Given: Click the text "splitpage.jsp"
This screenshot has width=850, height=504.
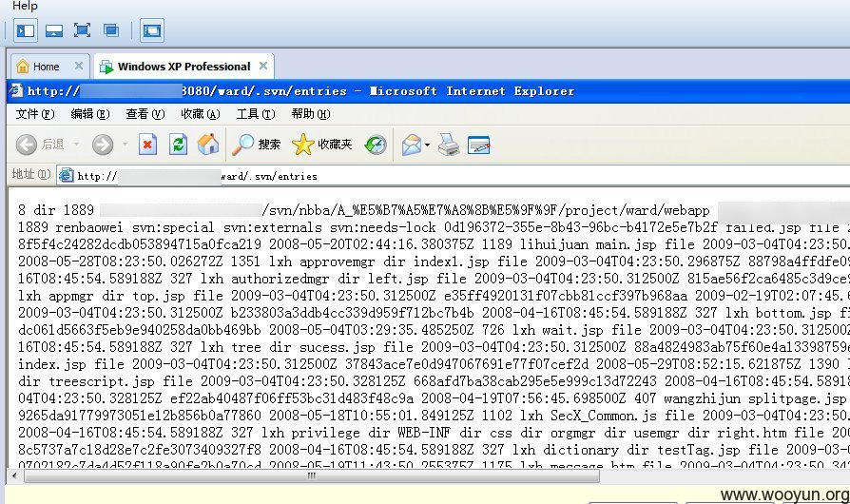Looking at the screenshot, I should pyautogui.click(x=798, y=398).
